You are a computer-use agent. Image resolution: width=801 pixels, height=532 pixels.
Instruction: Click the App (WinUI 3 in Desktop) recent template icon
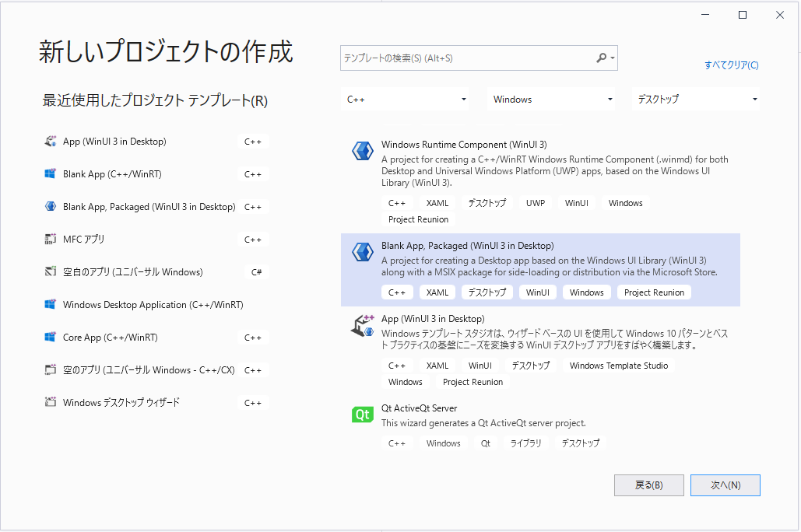(x=50, y=142)
